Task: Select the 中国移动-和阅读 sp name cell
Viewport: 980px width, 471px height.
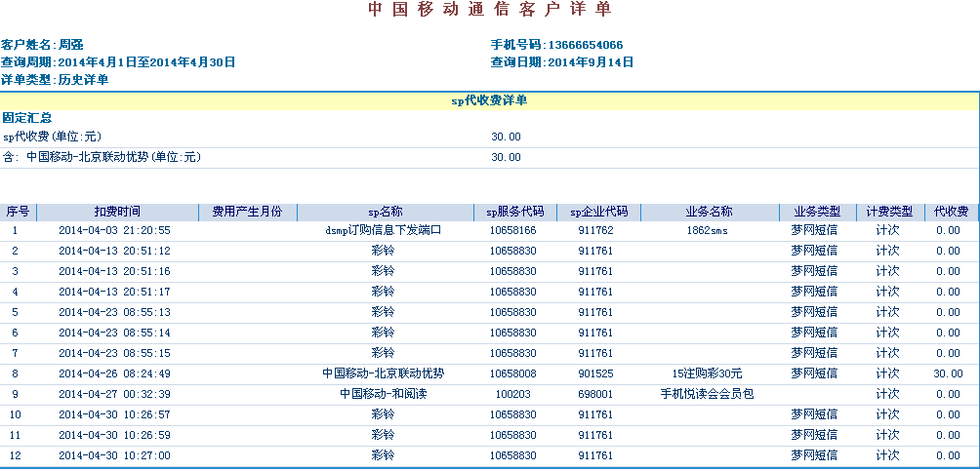Action: (x=384, y=394)
